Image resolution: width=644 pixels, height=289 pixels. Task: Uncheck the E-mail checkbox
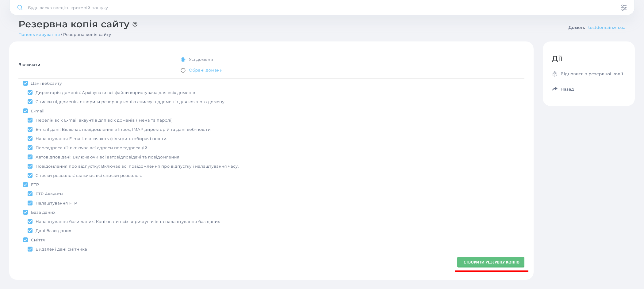click(x=25, y=111)
